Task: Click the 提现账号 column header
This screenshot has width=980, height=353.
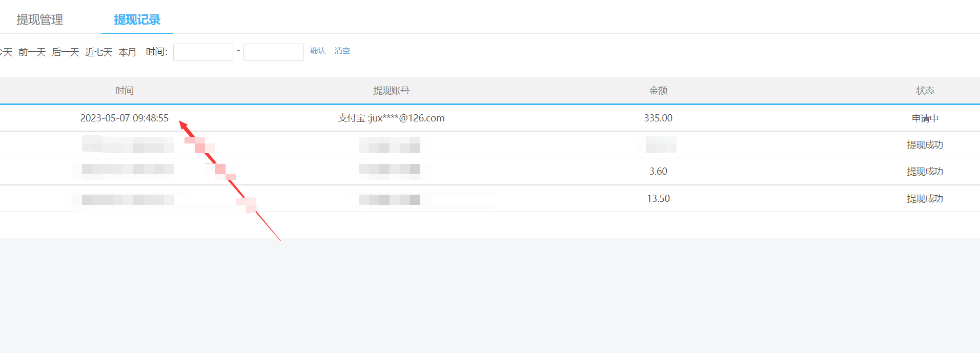Action: tap(391, 91)
